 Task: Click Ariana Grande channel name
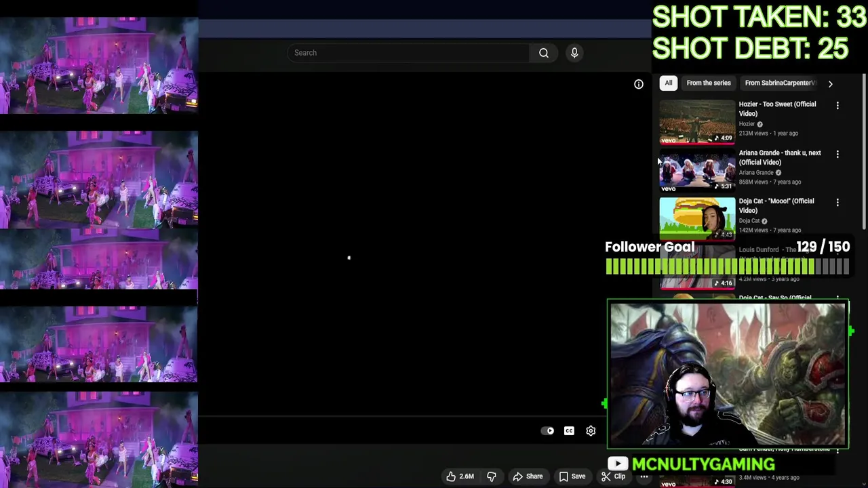point(756,172)
